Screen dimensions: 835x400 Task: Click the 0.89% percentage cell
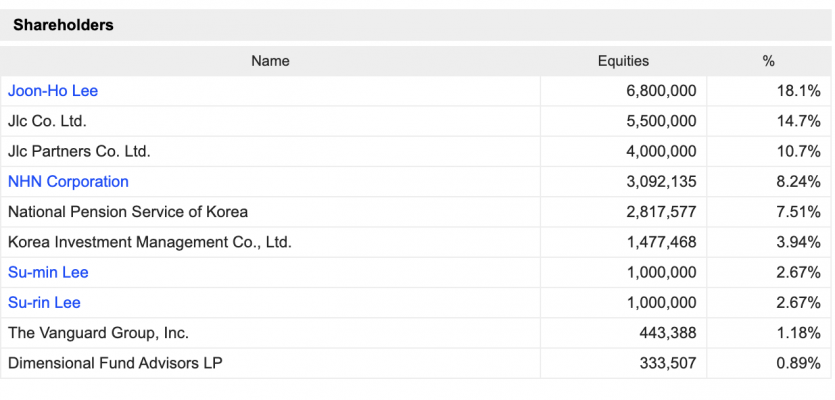[797, 363]
